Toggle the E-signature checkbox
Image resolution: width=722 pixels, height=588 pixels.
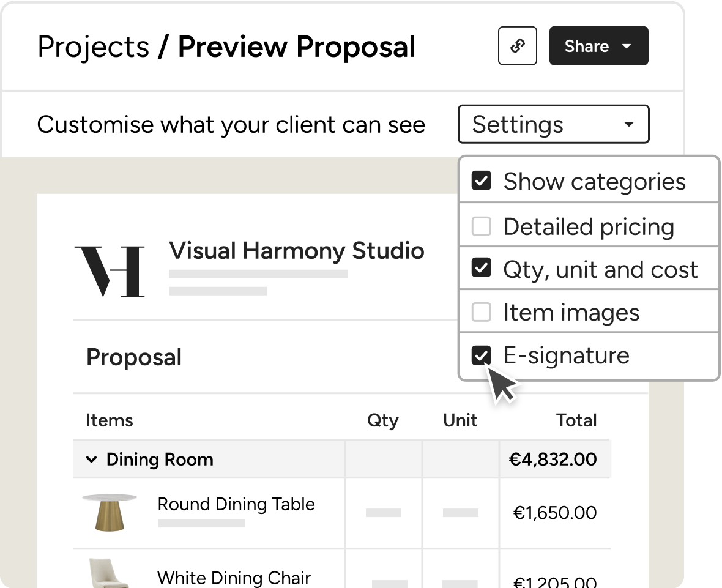(x=481, y=355)
